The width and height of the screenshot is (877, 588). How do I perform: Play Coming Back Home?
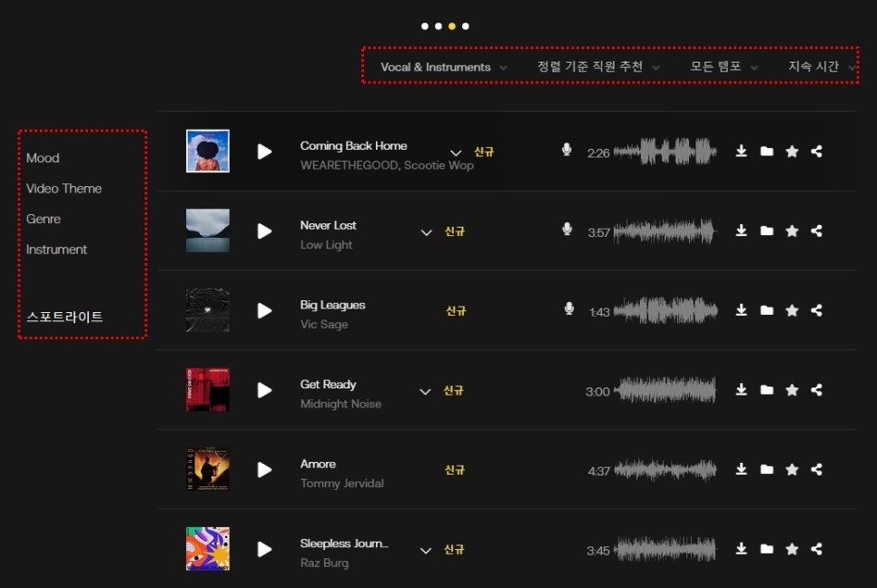click(264, 152)
